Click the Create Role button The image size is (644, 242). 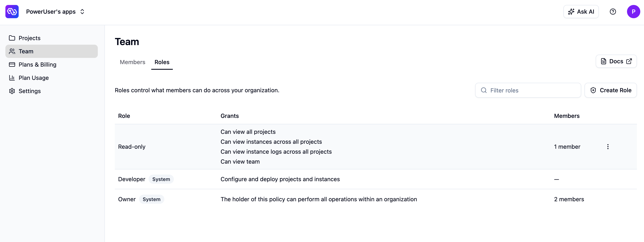610,90
